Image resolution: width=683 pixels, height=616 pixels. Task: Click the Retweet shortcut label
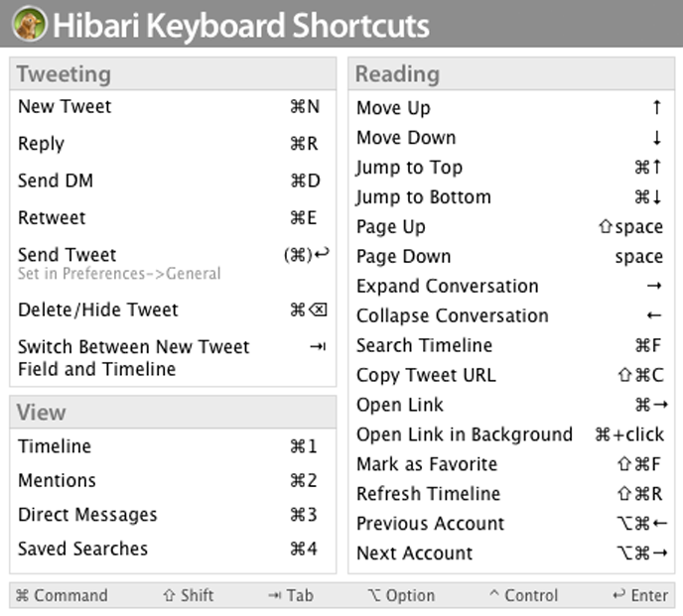coord(52,218)
